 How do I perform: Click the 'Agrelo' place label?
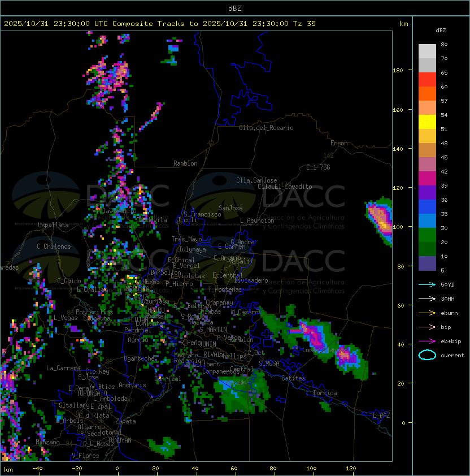[138, 340]
